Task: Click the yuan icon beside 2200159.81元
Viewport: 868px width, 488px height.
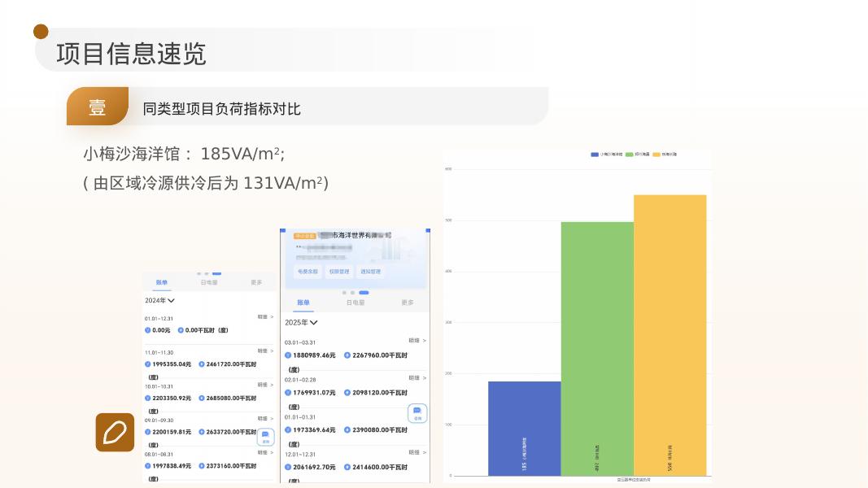Action: click(x=148, y=432)
